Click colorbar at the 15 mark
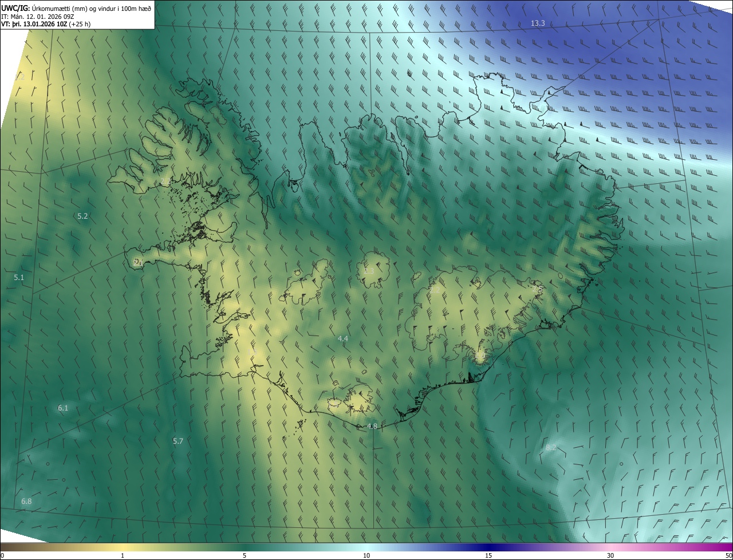This screenshot has width=733, height=560. tap(488, 555)
